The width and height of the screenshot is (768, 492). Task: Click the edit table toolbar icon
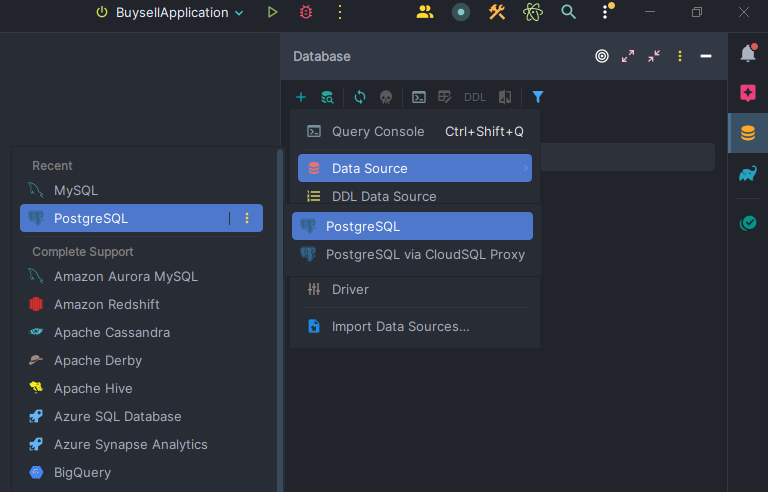click(445, 97)
